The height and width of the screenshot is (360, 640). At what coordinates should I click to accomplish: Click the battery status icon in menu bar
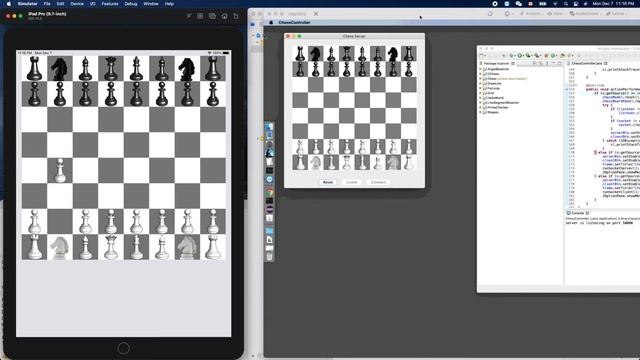click(542, 4)
